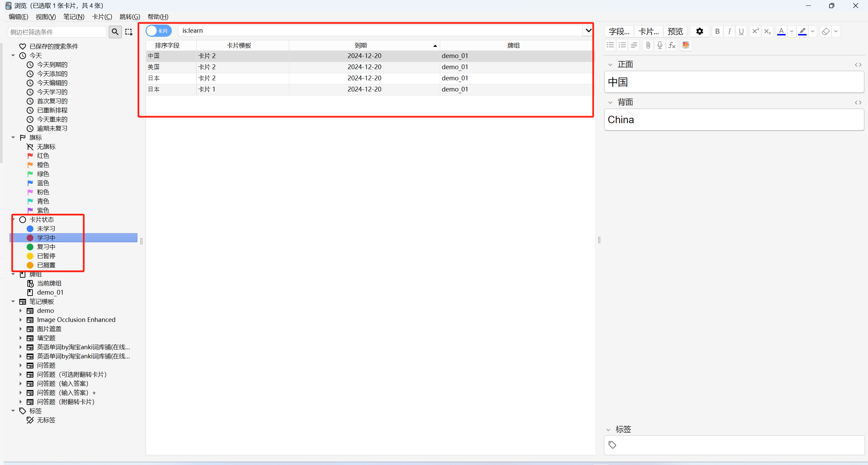Click the text color swatch button
The width and height of the screenshot is (868, 465).
pyautogui.click(x=781, y=31)
